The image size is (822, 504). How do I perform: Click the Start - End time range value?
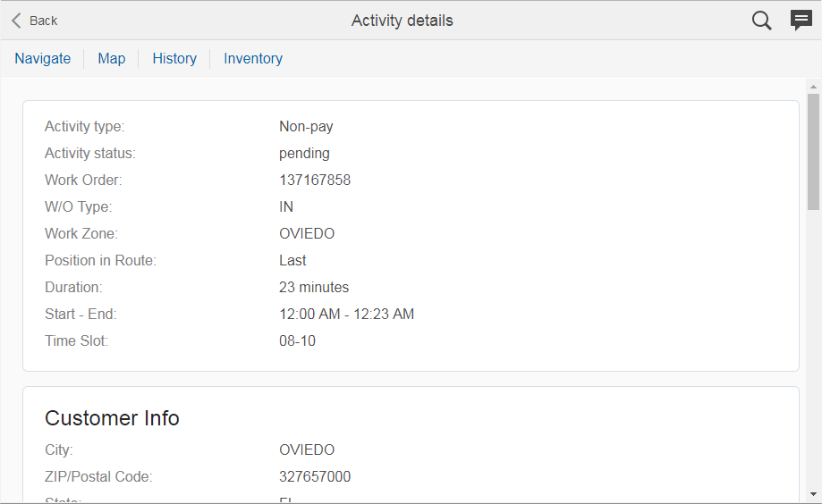tap(346, 315)
